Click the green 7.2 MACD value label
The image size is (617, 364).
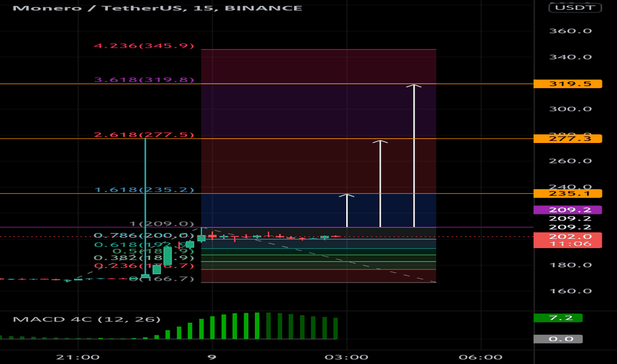click(x=558, y=318)
